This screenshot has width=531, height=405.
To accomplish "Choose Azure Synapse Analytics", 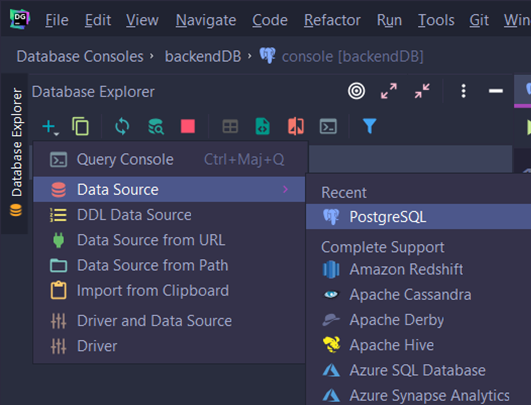I will (x=419, y=395).
